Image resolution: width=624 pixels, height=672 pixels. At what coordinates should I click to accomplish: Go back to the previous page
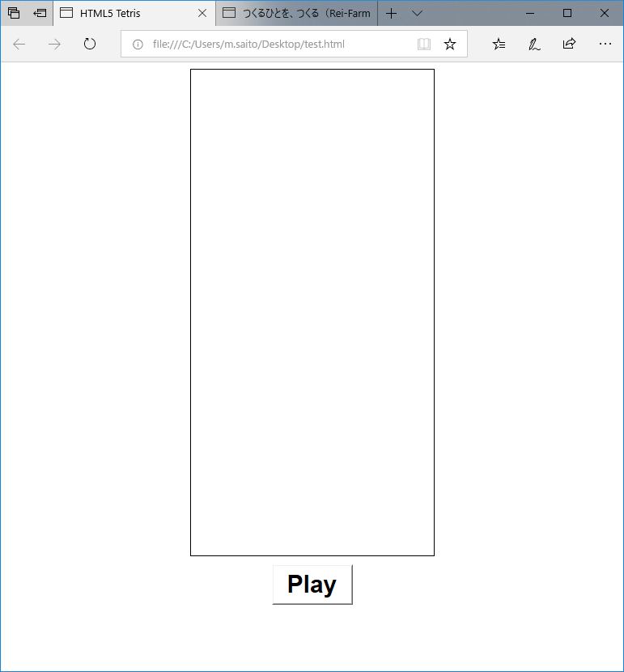pos(19,44)
